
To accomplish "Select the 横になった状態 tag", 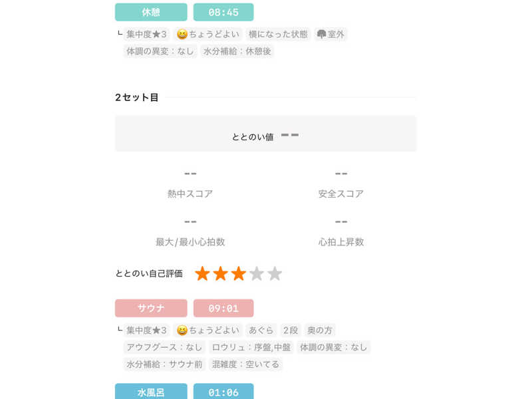I will tap(278, 34).
